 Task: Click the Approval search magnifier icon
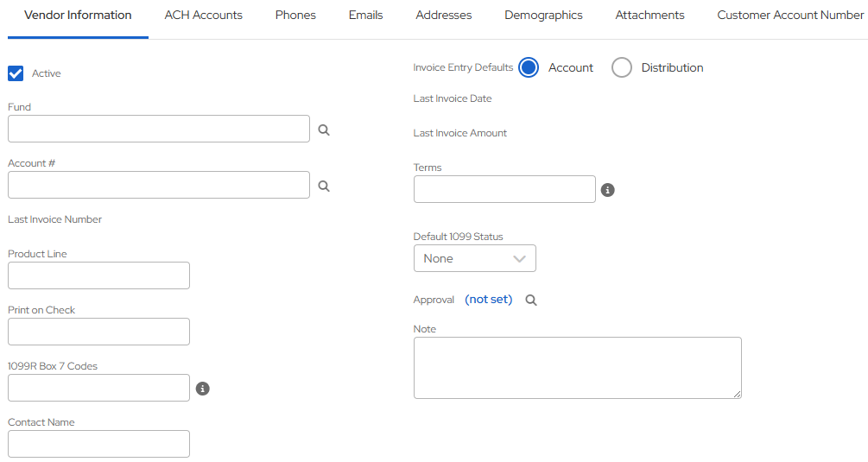531,301
